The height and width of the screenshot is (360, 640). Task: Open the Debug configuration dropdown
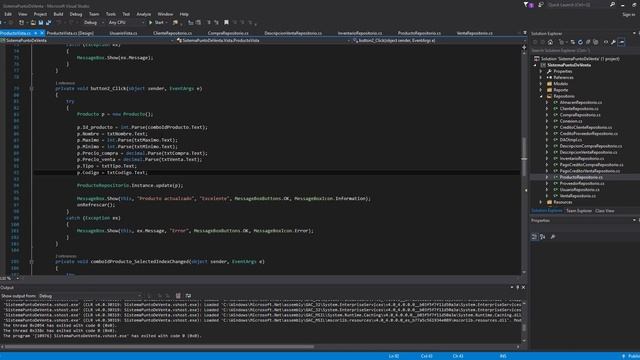(x=93, y=22)
